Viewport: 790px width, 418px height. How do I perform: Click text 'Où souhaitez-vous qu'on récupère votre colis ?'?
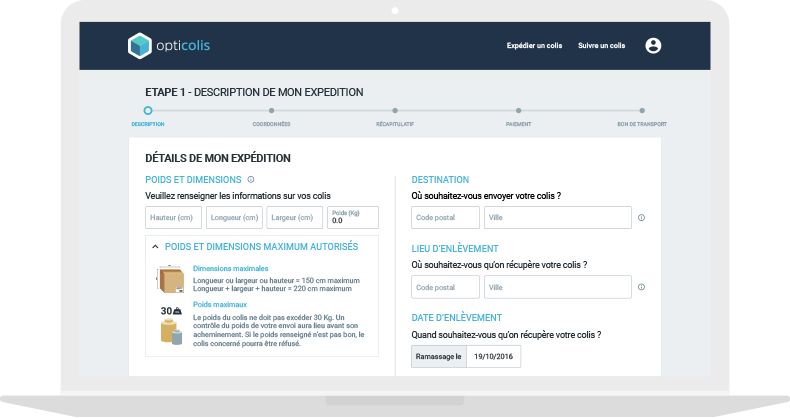499,265
